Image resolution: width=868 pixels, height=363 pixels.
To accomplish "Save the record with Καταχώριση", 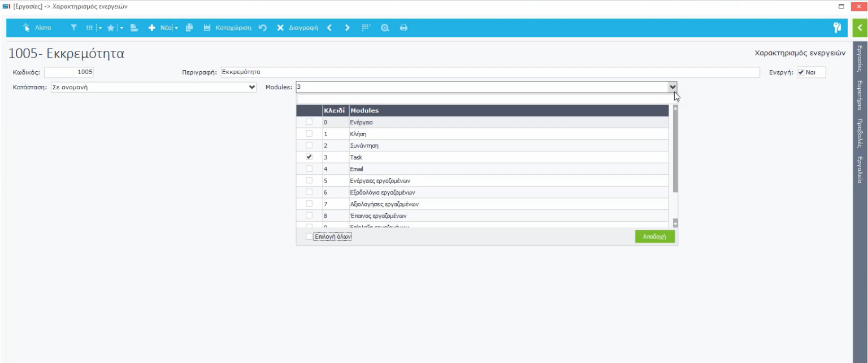I will [x=227, y=28].
